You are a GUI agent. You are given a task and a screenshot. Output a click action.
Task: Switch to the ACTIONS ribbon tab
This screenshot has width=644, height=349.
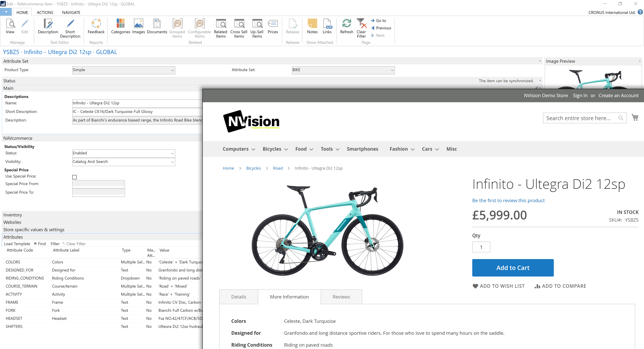(45, 12)
